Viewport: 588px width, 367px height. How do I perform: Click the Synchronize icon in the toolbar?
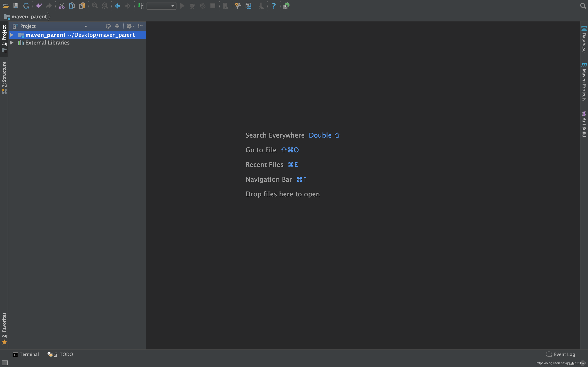click(x=26, y=6)
